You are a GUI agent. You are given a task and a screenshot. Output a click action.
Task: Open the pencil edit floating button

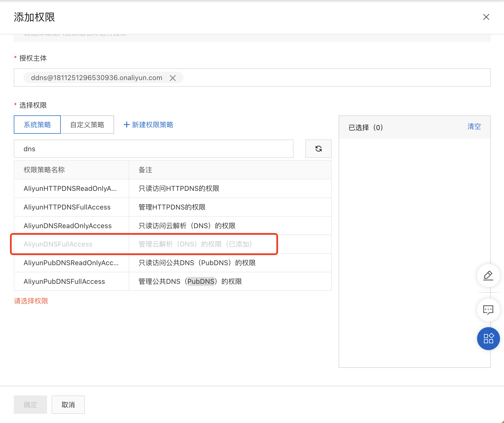tap(488, 275)
